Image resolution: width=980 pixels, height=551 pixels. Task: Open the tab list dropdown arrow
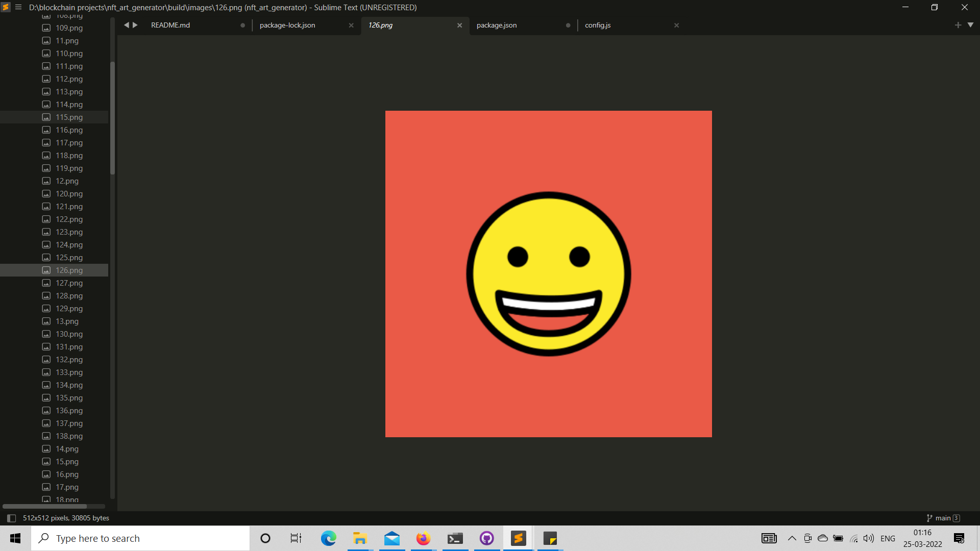tap(970, 25)
